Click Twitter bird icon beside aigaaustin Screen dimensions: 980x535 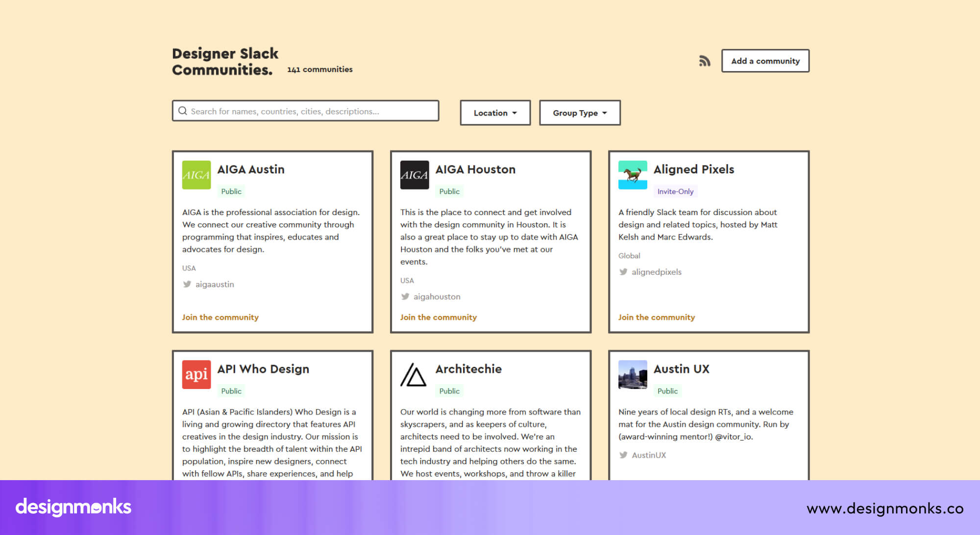coord(187,284)
